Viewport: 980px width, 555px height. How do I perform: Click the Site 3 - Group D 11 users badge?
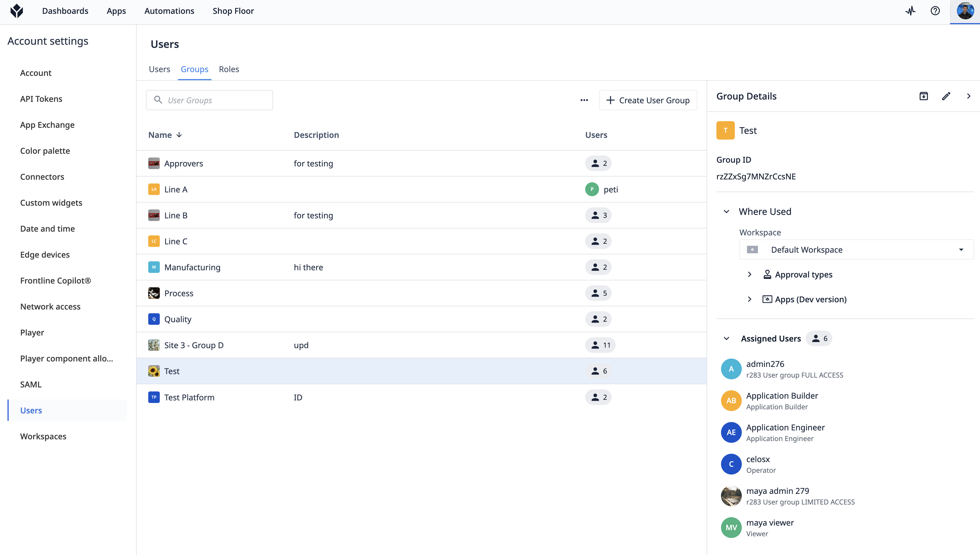600,345
